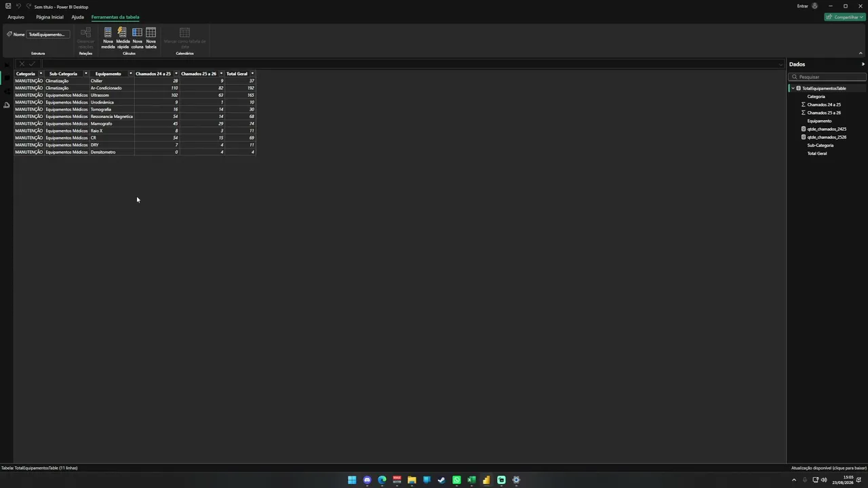
Task: Switch to the Página Inicial tab
Action: pos(50,17)
